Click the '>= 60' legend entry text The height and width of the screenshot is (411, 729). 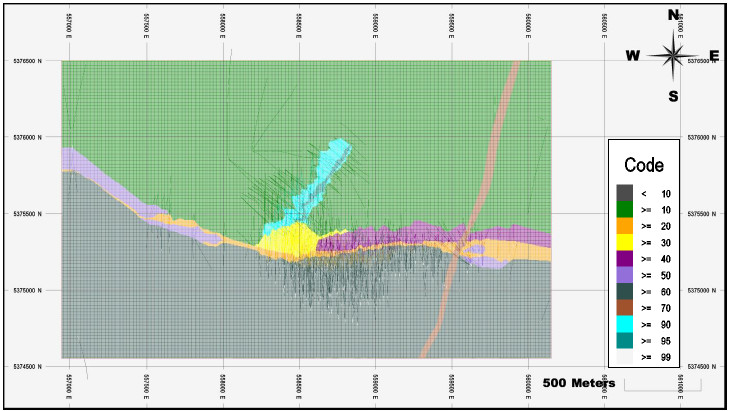[x=656, y=292]
